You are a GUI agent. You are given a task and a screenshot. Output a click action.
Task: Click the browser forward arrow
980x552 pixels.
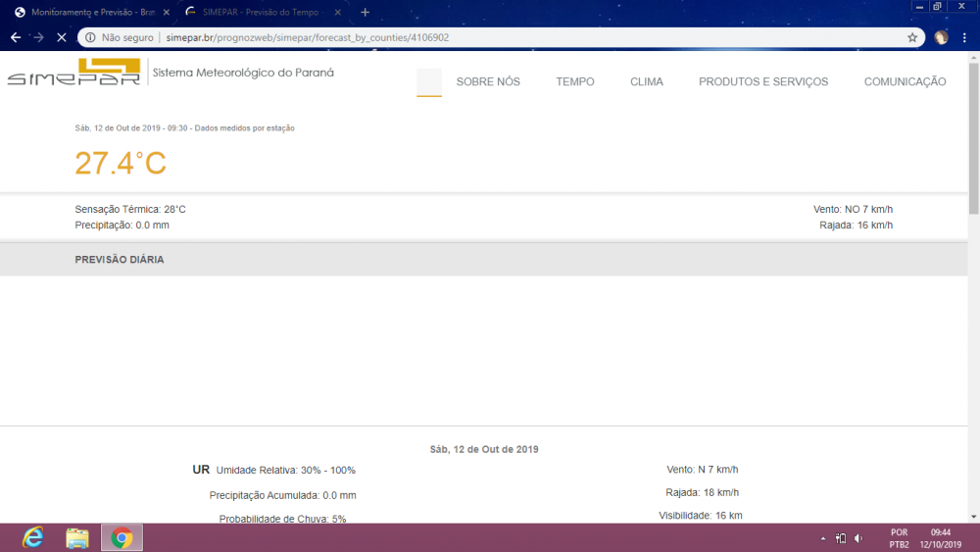pos(39,37)
